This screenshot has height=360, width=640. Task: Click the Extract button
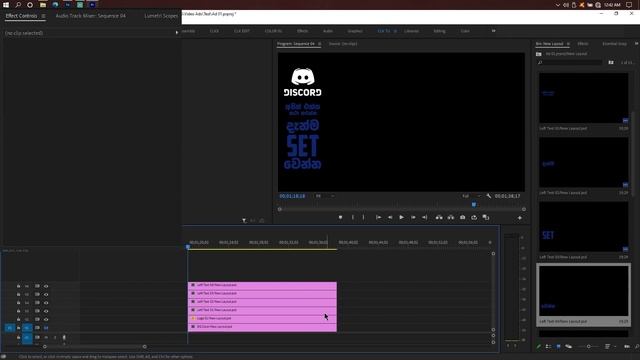click(451, 218)
